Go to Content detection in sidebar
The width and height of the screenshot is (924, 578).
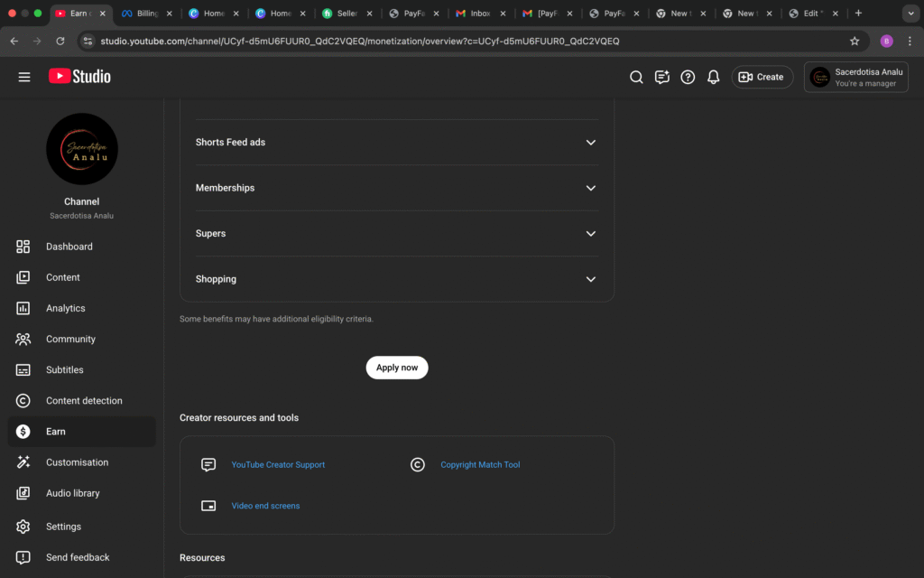pyautogui.click(x=84, y=401)
